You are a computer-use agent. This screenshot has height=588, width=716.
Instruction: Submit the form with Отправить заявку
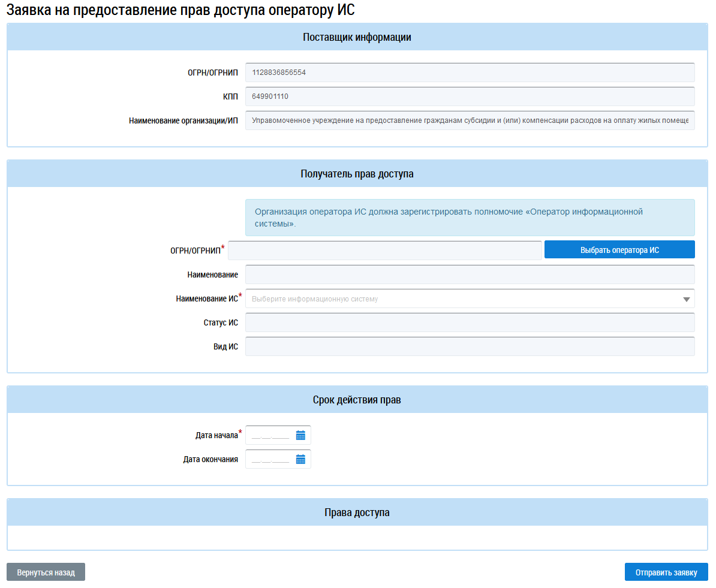pos(666,572)
